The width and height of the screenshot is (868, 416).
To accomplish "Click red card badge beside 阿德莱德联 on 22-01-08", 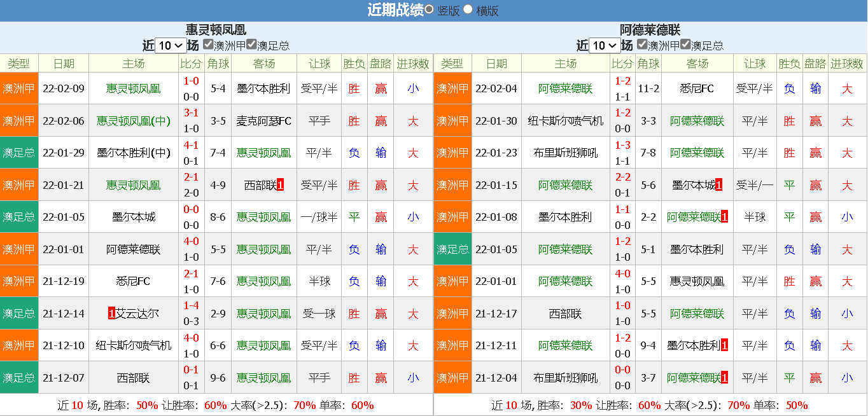I will click(x=724, y=217).
